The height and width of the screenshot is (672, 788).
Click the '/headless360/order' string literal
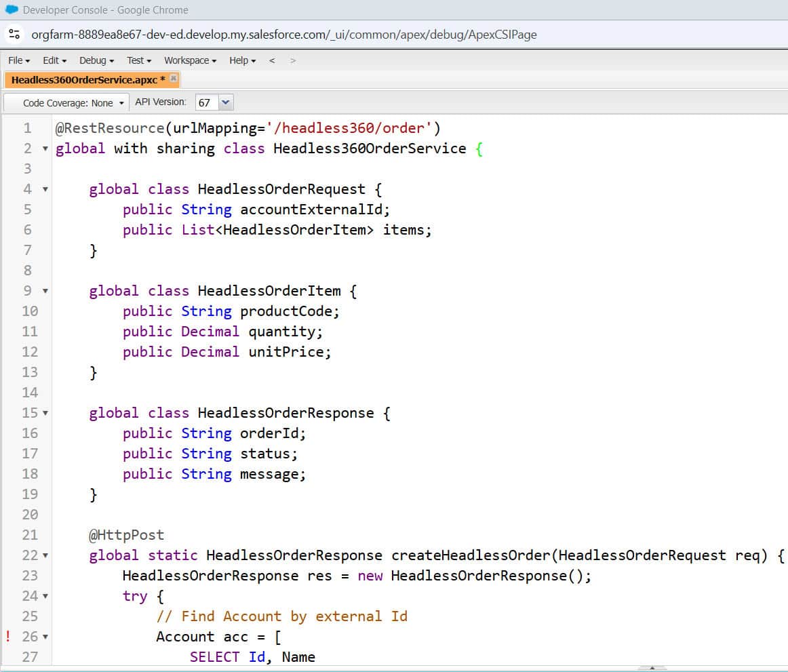pos(349,128)
